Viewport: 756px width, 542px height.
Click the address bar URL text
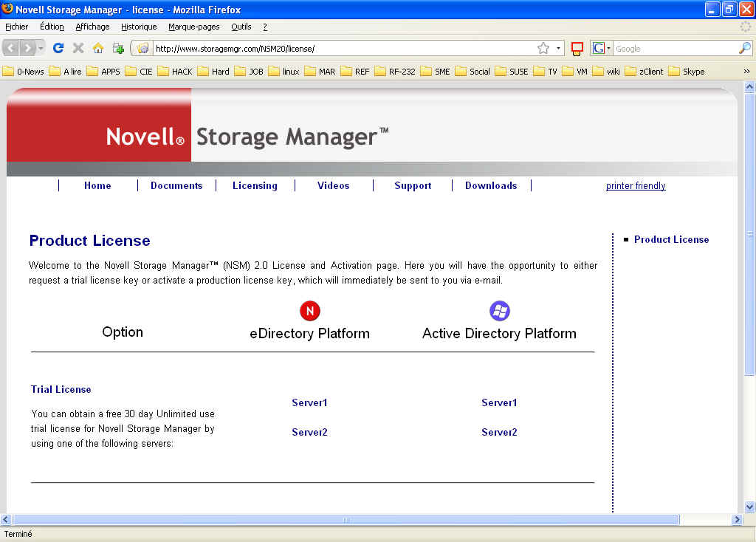tap(236, 49)
